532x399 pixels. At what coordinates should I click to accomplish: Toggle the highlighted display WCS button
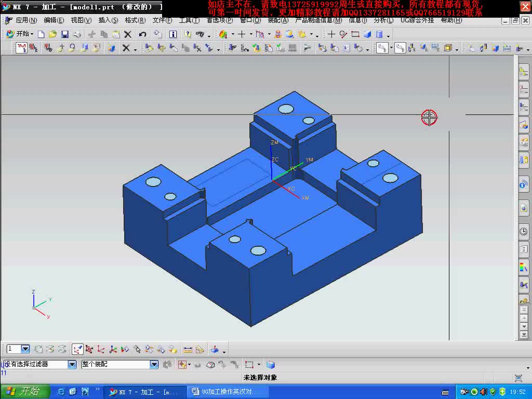click(x=77, y=349)
